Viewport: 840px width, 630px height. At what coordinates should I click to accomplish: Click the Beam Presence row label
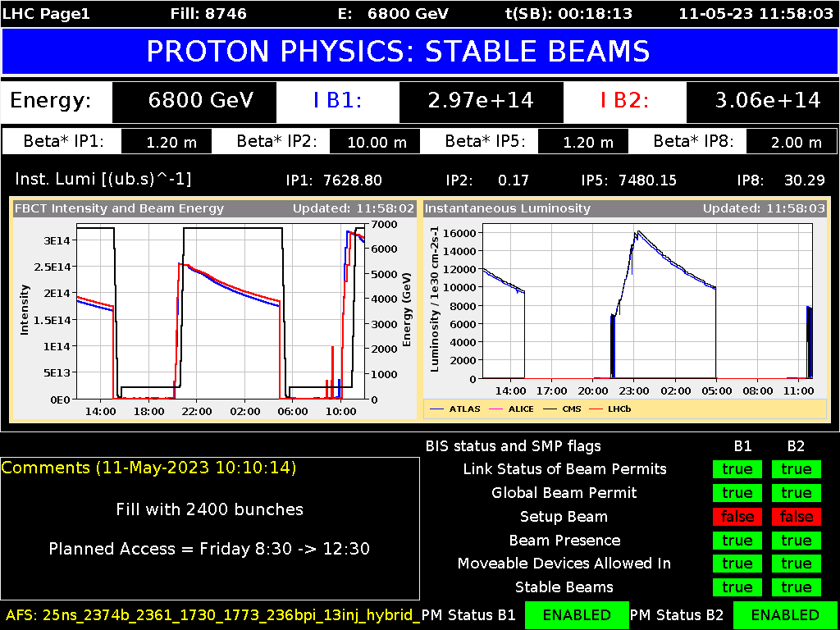pyautogui.click(x=564, y=540)
